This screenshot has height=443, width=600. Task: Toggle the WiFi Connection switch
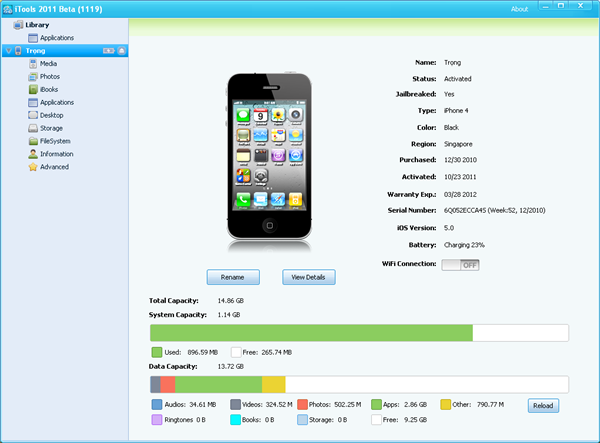click(x=460, y=264)
